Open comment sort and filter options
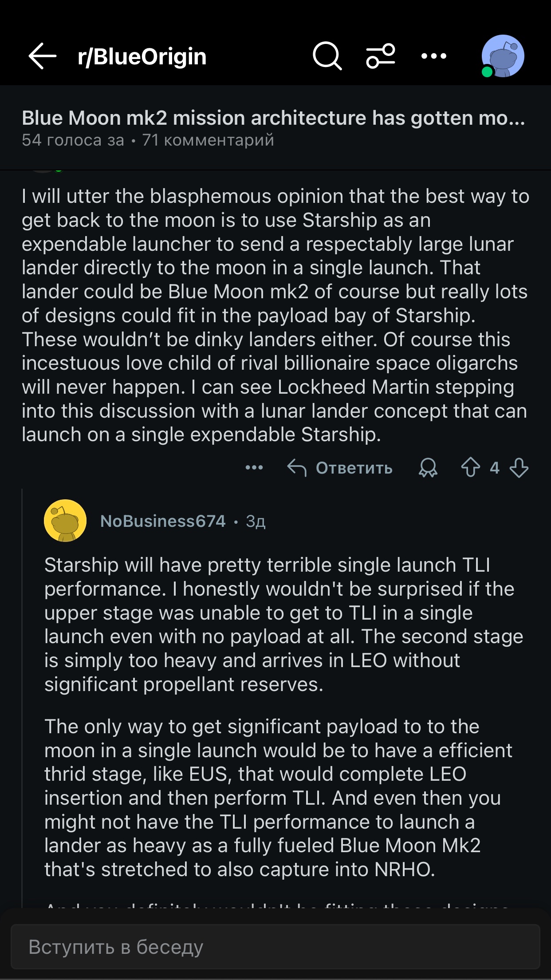 click(381, 56)
